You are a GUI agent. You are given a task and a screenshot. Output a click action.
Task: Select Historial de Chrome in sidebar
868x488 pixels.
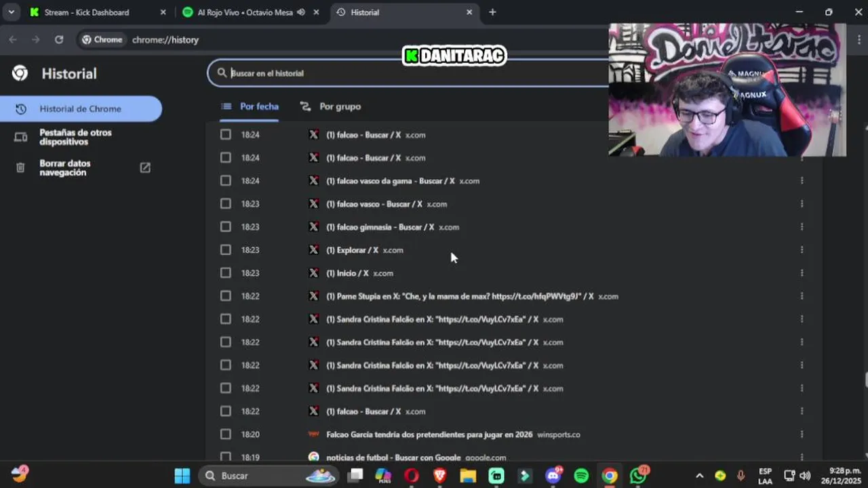pyautogui.click(x=81, y=109)
